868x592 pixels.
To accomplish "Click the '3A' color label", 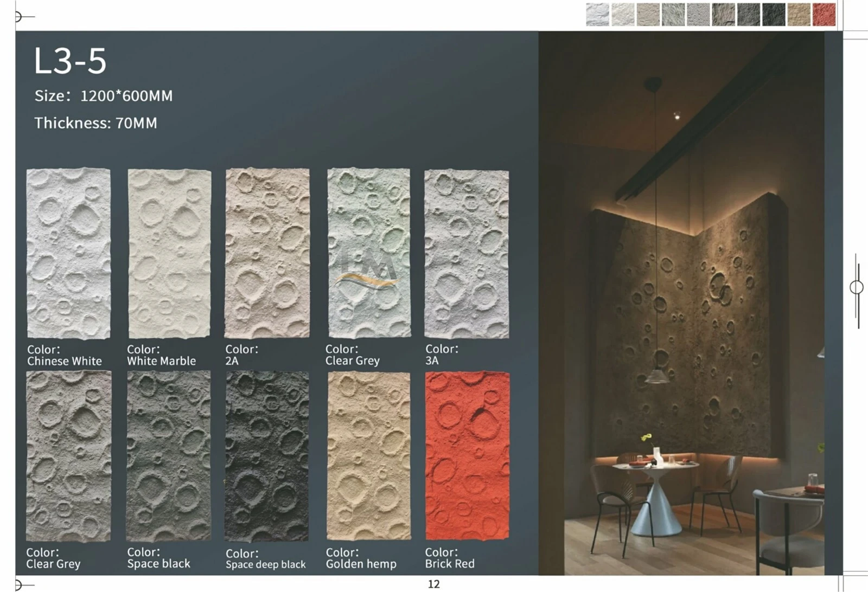I will (x=432, y=361).
